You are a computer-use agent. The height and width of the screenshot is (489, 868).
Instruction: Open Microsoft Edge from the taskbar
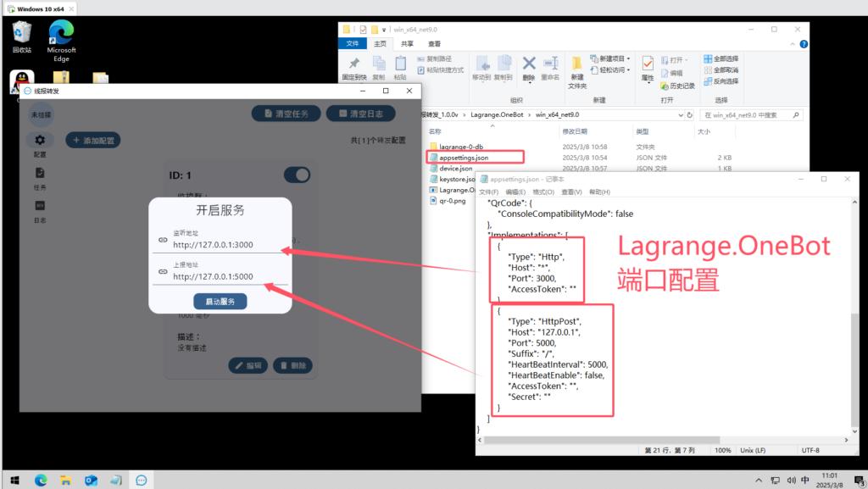coord(41,480)
